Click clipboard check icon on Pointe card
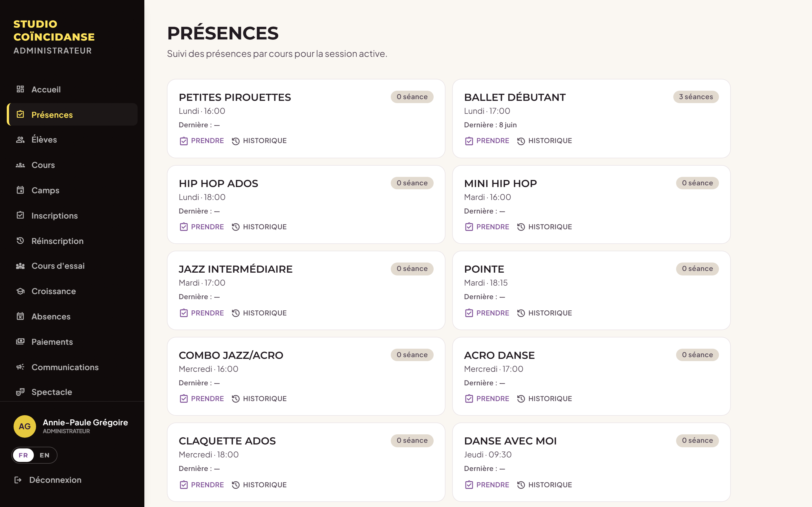 pyautogui.click(x=469, y=313)
